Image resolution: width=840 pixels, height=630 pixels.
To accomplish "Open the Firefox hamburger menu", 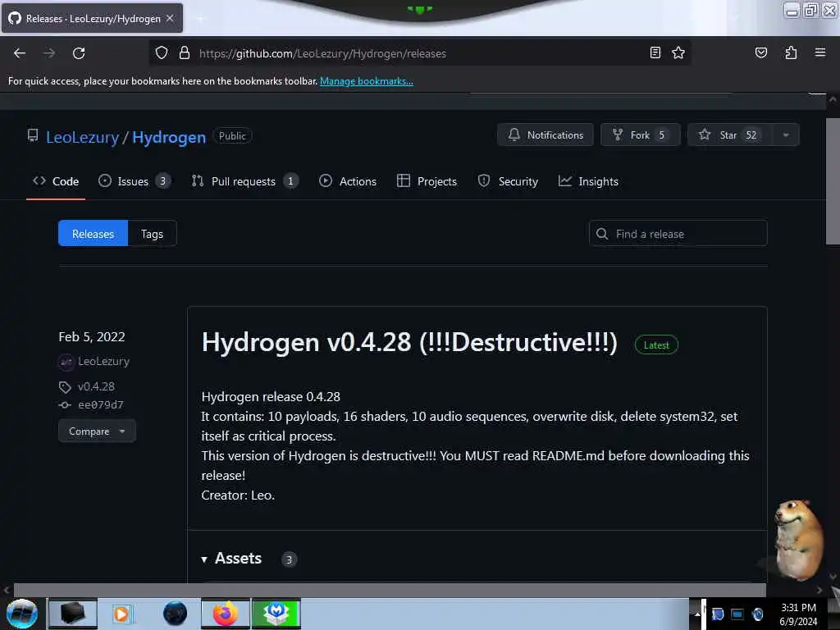I will point(819,53).
